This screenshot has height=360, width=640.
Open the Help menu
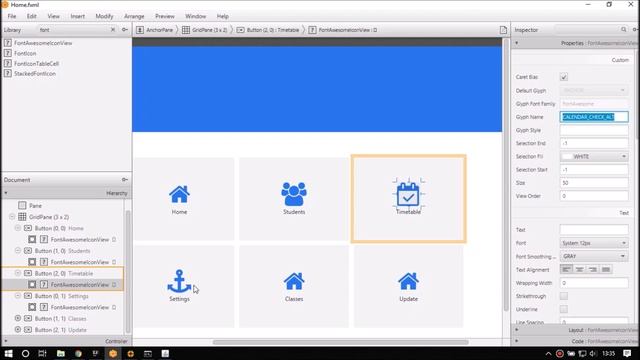(222, 16)
